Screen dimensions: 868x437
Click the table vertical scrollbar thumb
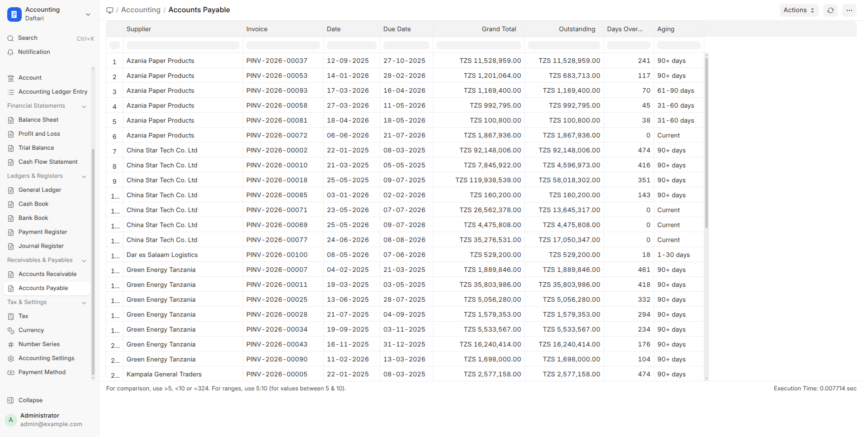[706, 142]
